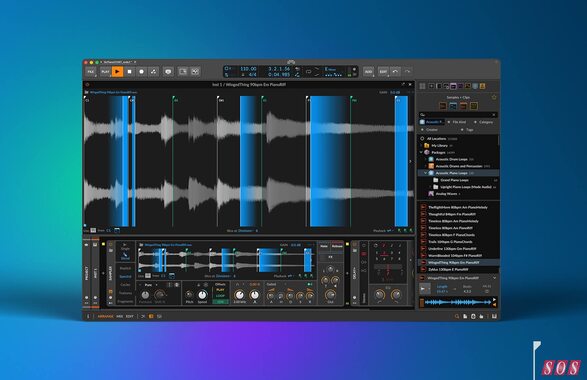587x380 pixels.
Task: Favorite the Samples + Clips browser with star
Action: pos(494,97)
